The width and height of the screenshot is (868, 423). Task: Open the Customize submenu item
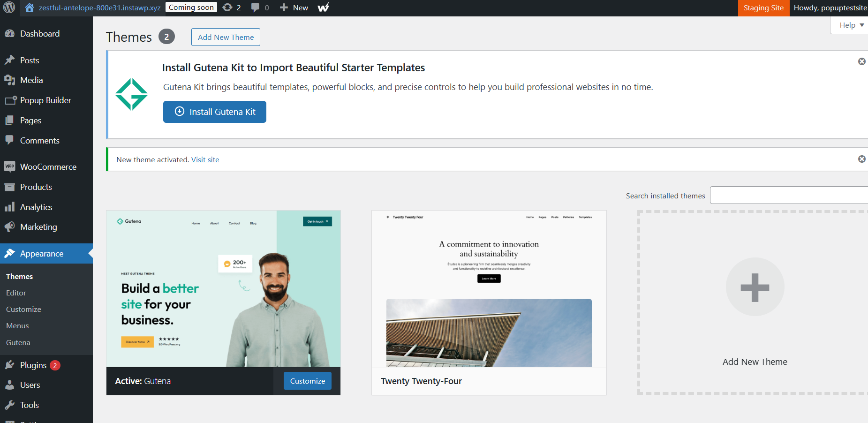23,310
